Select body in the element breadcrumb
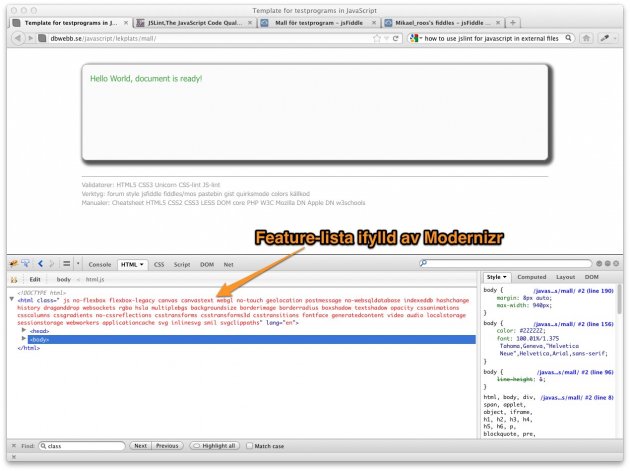This screenshot has height=471, width=630. (63, 279)
